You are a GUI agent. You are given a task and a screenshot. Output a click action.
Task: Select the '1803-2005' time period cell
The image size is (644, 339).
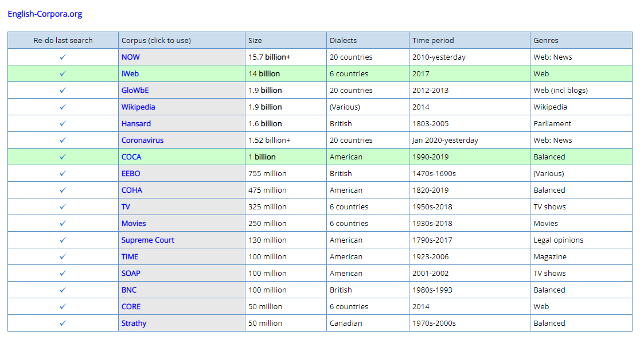click(x=470, y=124)
